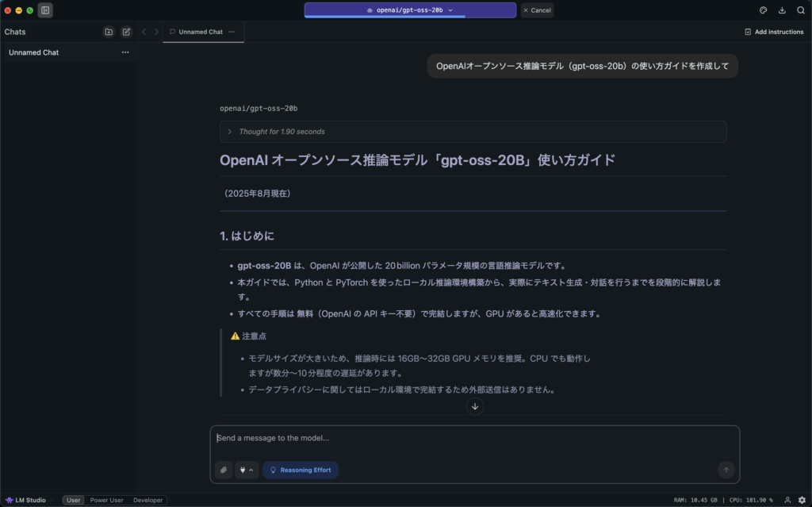Toggle the sidebar panel icon

click(45, 10)
